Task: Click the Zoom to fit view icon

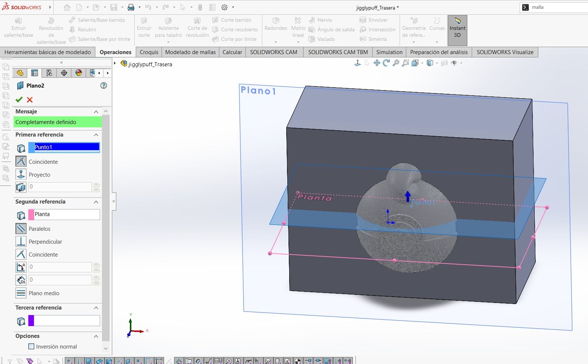Action: (x=396, y=63)
